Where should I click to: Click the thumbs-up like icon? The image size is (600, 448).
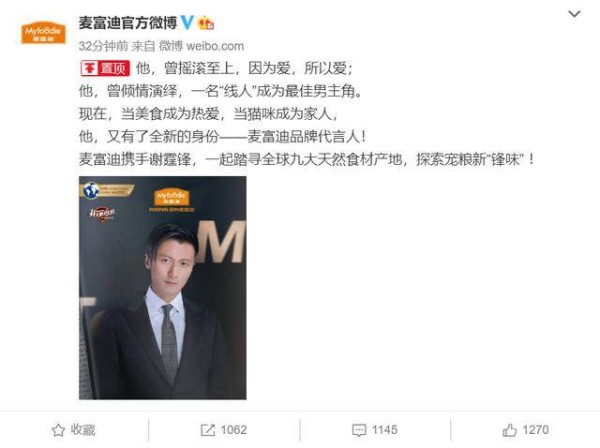(509, 430)
